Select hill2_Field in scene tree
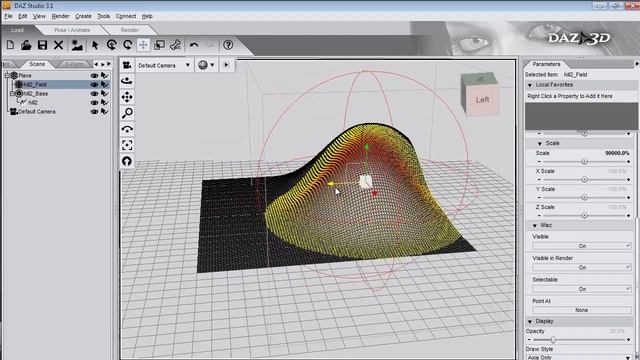This screenshot has height=360, width=640. click(35, 84)
